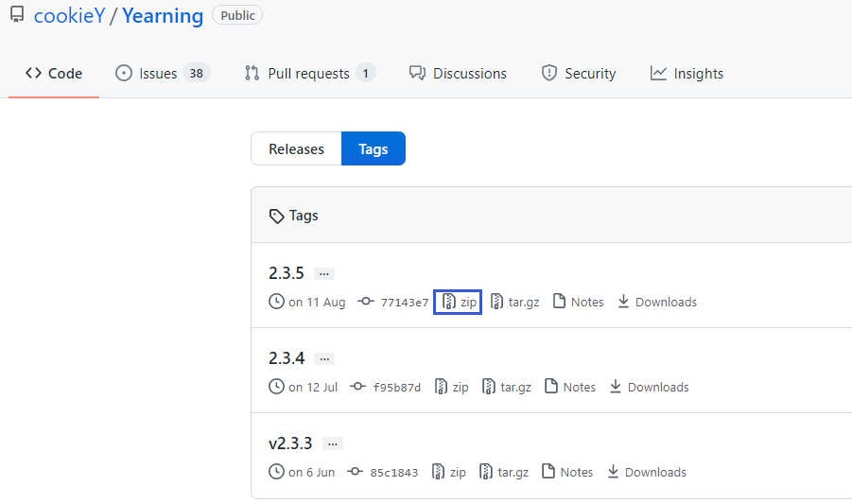Click the Discussions speech bubble icon
Screen dimensions: 852x504
coord(417,73)
